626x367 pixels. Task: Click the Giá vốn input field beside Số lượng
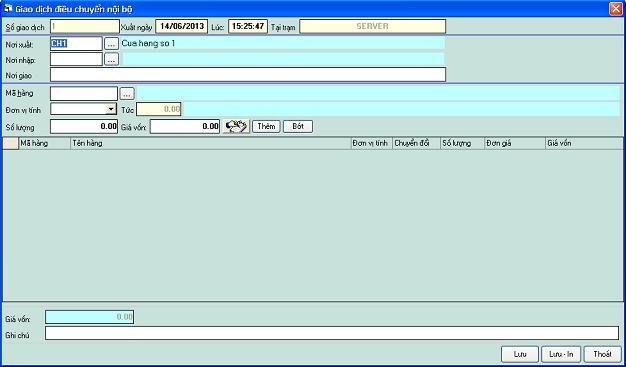click(x=185, y=127)
